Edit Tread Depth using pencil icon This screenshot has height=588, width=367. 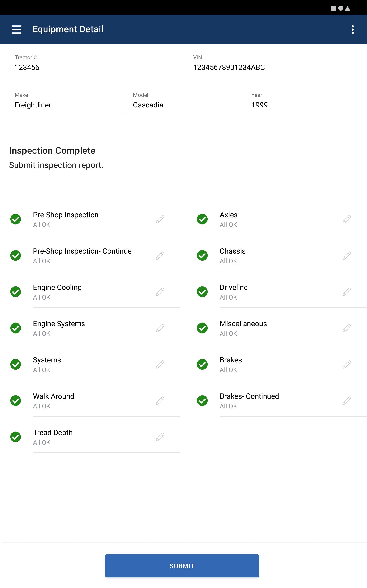click(x=160, y=437)
